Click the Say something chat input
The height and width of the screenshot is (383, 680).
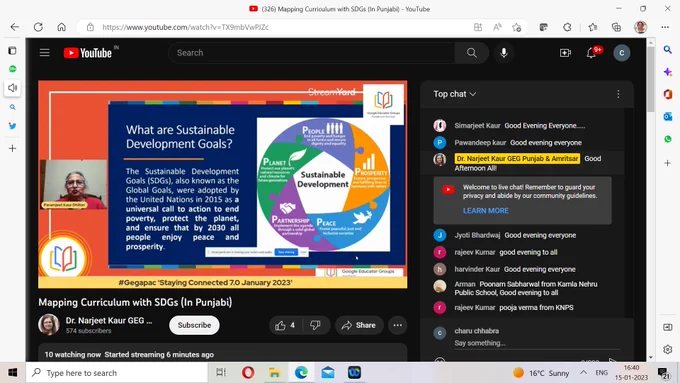pyautogui.click(x=537, y=343)
